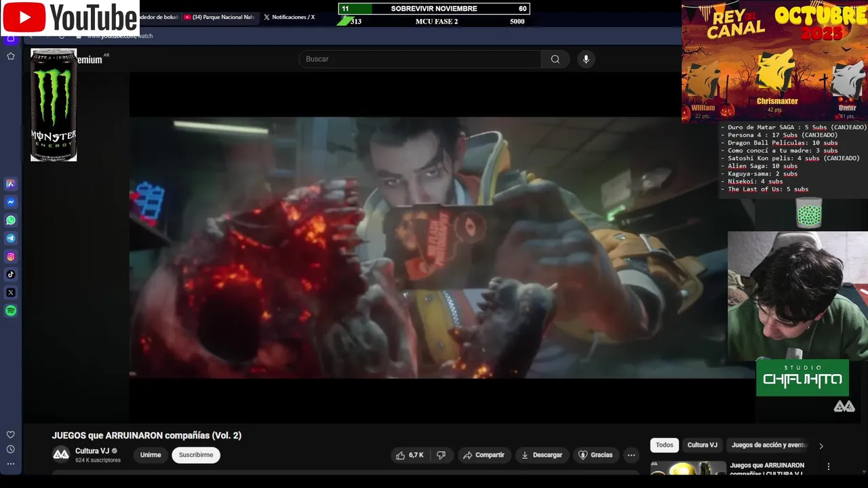Open Messenger in the browser sidebar

pos(11,202)
